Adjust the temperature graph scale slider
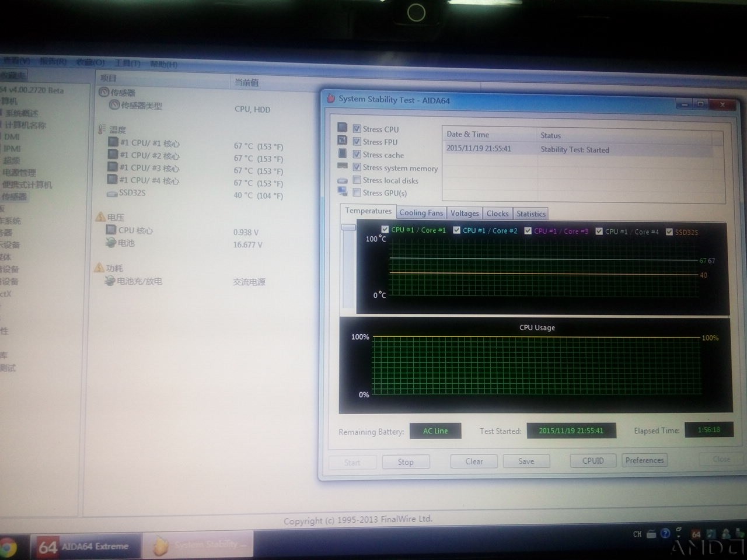The image size is (747, 560). [x=348, y=227]
